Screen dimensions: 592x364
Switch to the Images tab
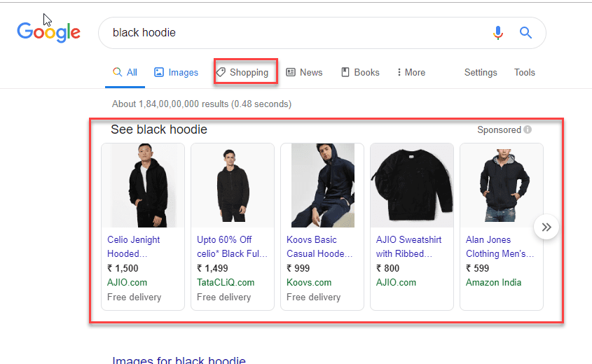[x=176, y=72]
